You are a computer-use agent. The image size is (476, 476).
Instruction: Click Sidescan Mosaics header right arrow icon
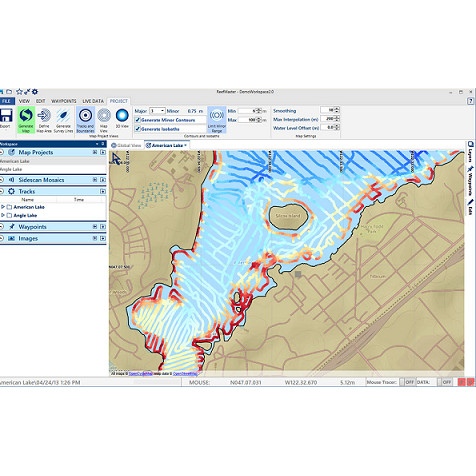(103, 180)
